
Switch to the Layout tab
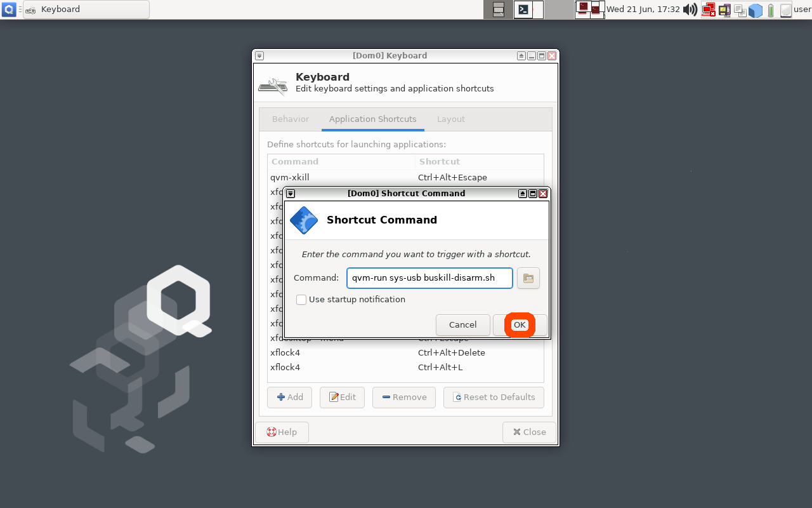(451, 119)
